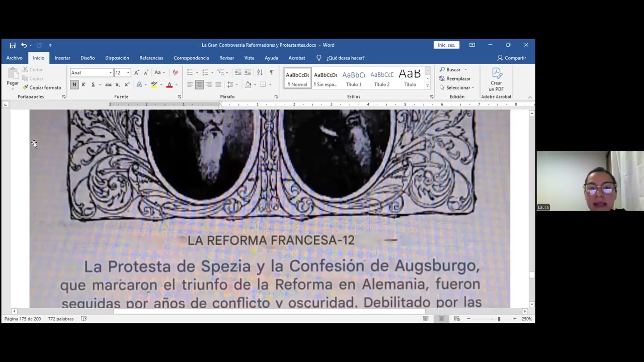Open the Acrobat tab
This screenshot has width=644, height=362.
pos(297,58)
